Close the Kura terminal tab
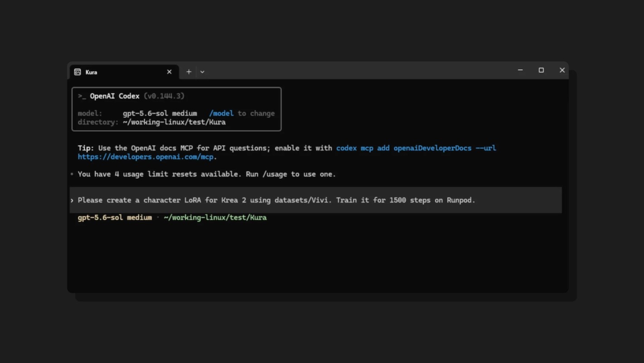644x363 pixels. point(169,72)
